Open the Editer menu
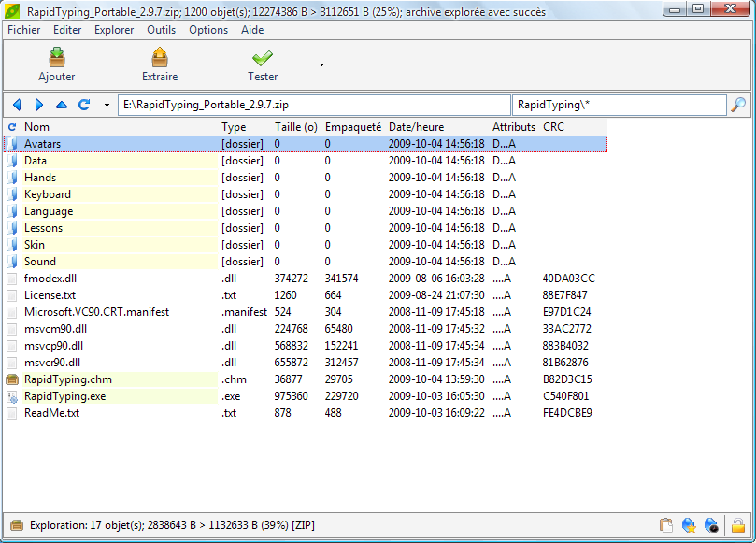 pos(67,30)
